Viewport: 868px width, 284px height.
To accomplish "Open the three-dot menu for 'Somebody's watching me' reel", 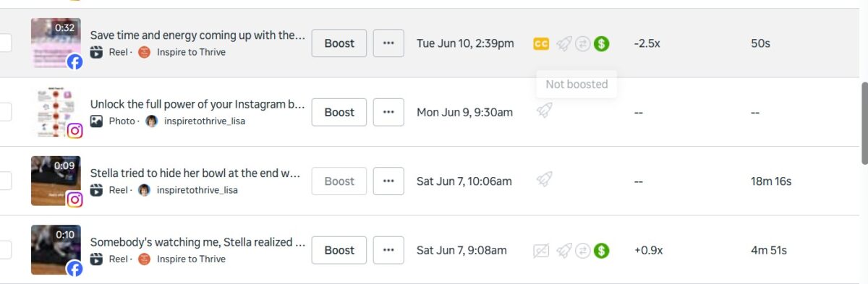I will coord(388,250).
